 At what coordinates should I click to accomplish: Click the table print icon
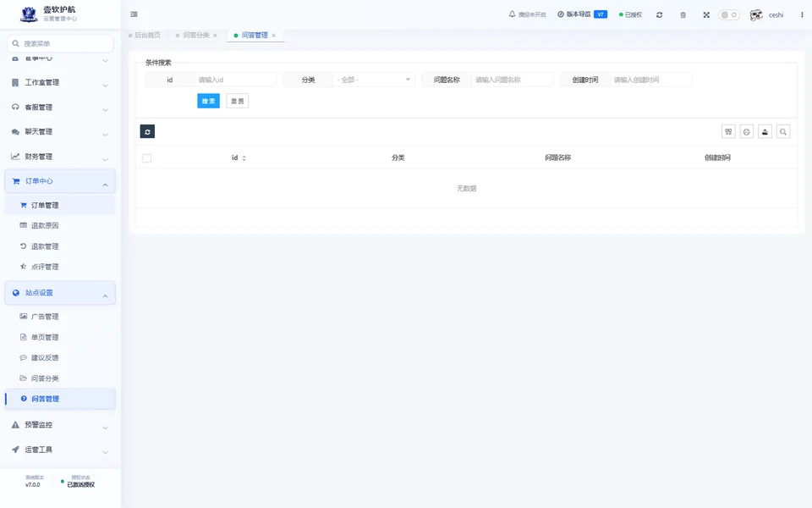(747, 132)
